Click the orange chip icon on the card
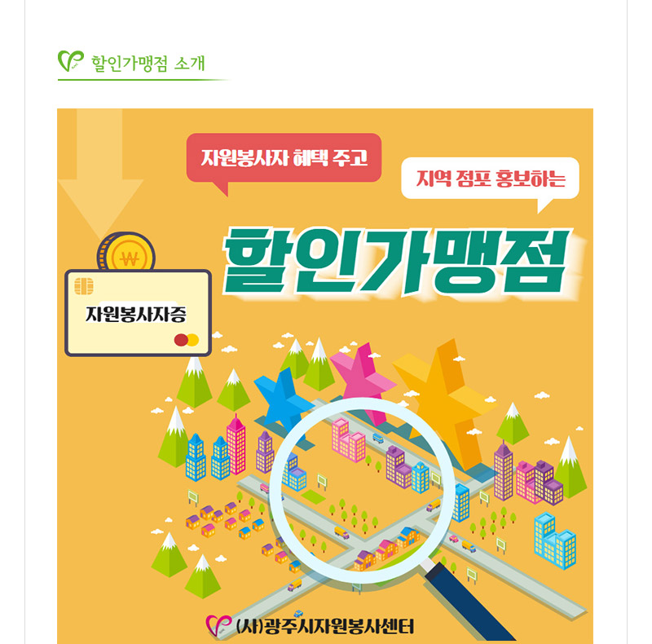This screenshot has width=652, height=644. 84,286
